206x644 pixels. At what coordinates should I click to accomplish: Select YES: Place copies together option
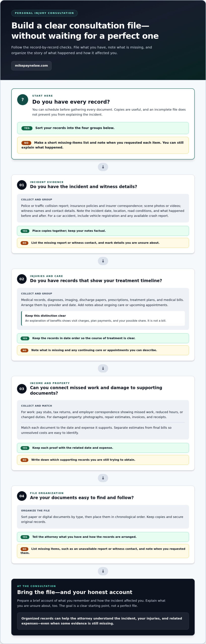103,231
